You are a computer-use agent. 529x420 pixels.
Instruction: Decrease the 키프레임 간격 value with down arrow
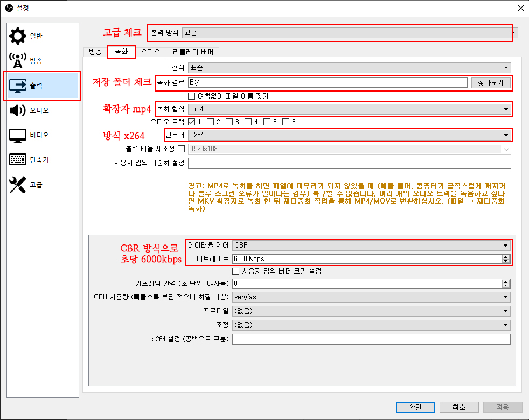(505, 286)
